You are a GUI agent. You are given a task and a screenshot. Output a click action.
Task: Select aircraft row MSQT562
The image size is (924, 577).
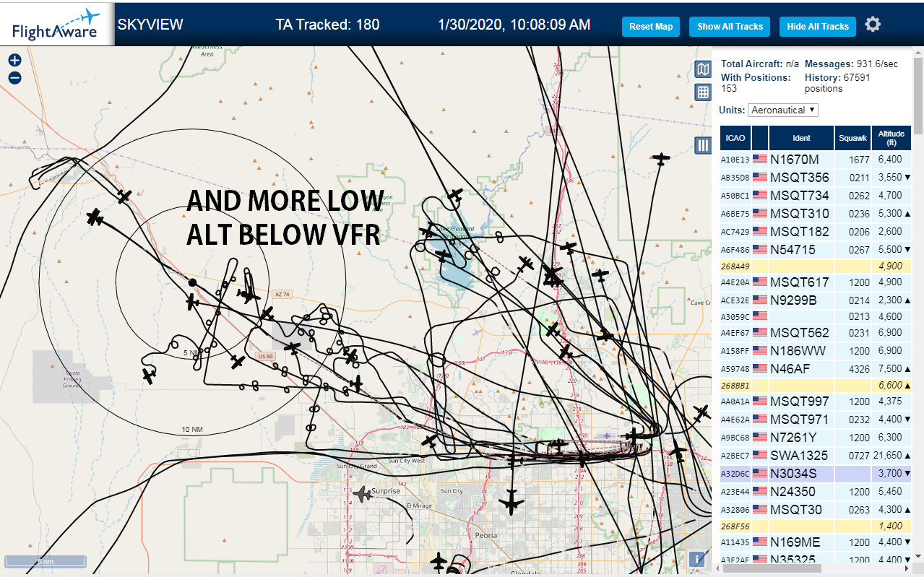pyautogui.click(x=816, y=333)
